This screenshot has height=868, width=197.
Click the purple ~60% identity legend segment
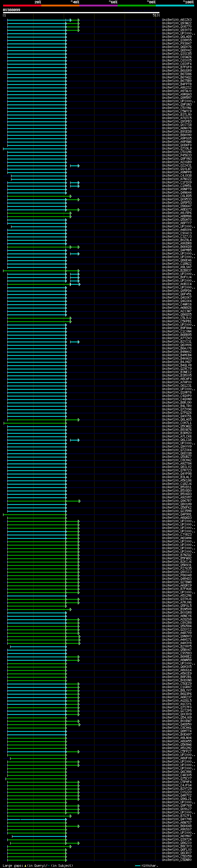(99, 6)
